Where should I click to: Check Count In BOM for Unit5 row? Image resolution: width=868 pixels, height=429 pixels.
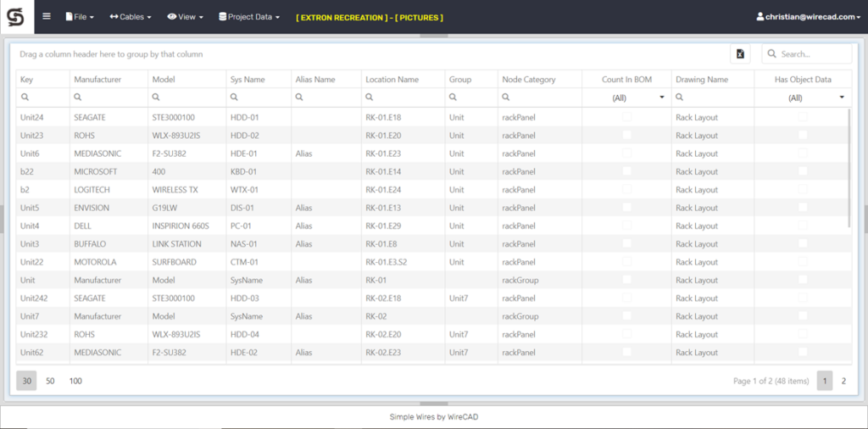pyautogui.click(x=626, y=208)
